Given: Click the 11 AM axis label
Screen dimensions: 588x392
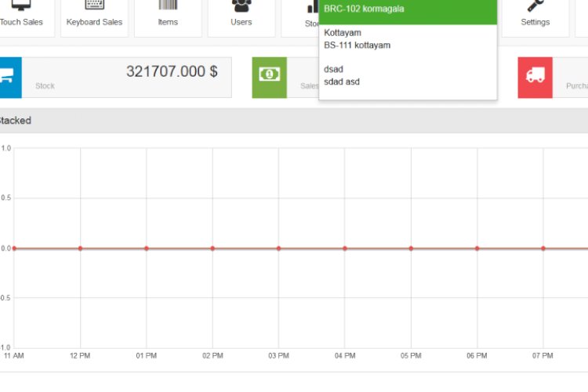Looking at the screenshot, I should tap(14, 356).
